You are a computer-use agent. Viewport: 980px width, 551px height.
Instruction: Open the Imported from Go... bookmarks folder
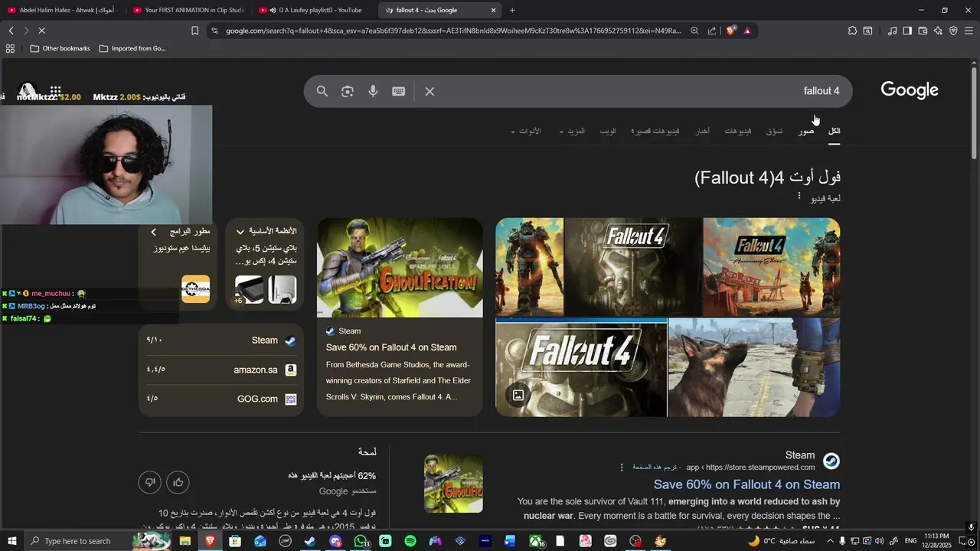point(132,48)
